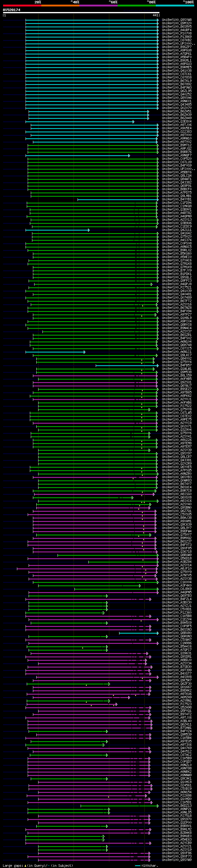Screen dimensions: 197x868
Task: Select the UniRef100_Q40769 label
Action: tap(176, 748)
